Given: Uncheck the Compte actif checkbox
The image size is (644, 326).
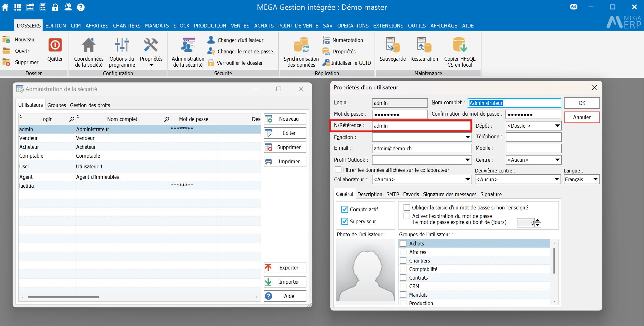Looking at the screenshot, I should pyautogui.click(x=345, y=209).
